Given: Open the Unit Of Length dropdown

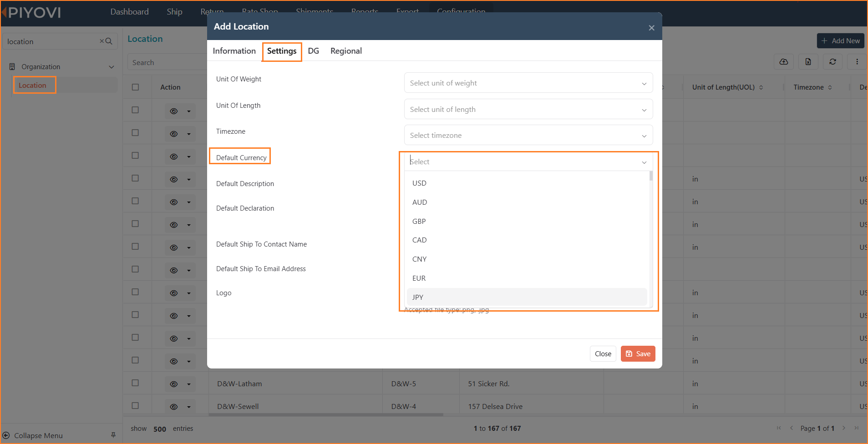Looking at the screenshot, I should click(528, 109).
